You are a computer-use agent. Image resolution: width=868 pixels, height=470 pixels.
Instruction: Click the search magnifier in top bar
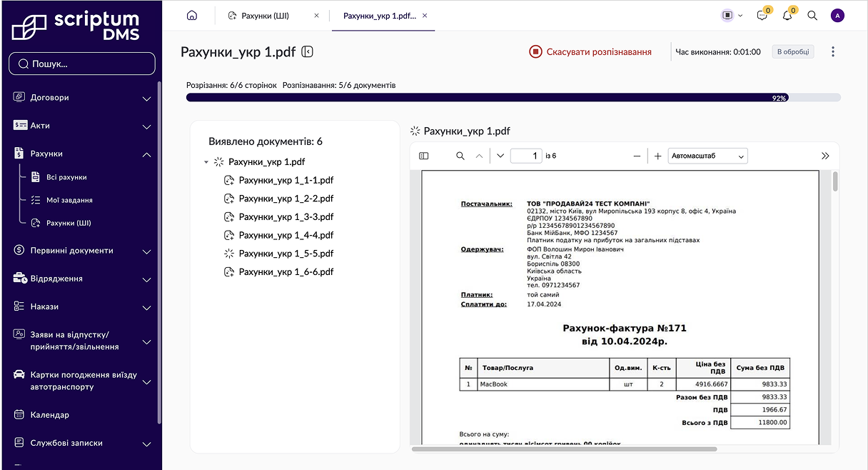click(812, 16)
